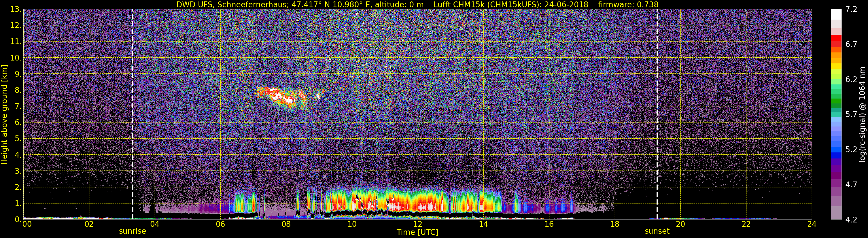Click the time axis tick label '24'

[812, 224]
